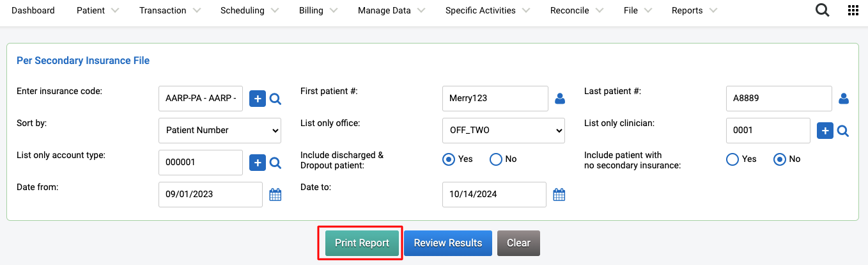Select No for patients without secondary insurance

coord(780,159)
